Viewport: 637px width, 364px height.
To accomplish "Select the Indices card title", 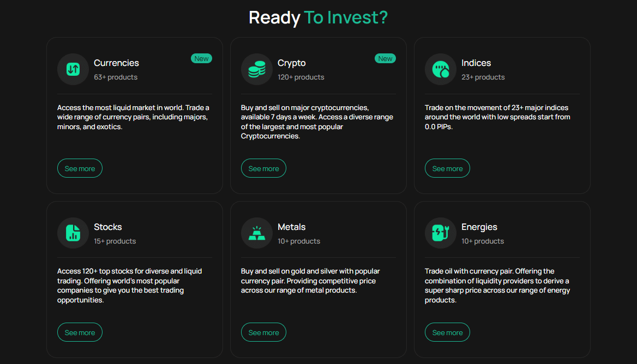I will [x=476, y=63].
